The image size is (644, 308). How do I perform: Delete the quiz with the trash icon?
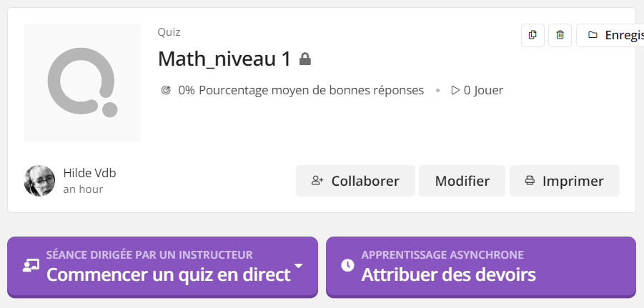[x=560, y=35]
